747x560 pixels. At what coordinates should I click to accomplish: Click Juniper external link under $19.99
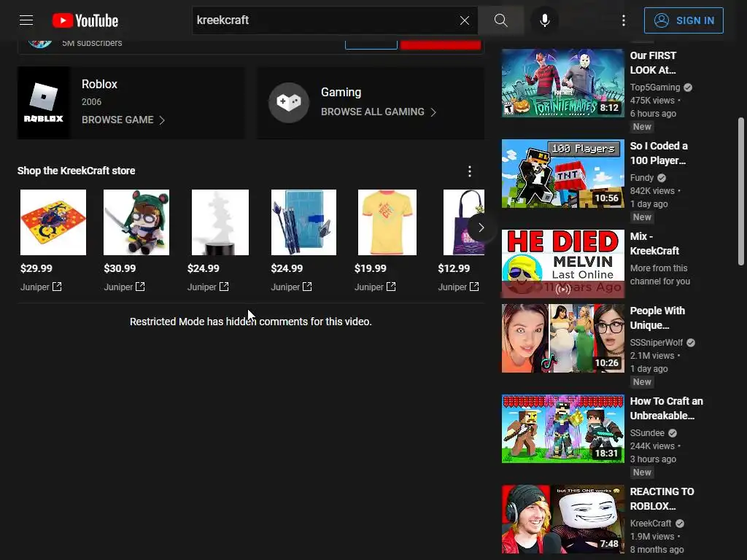tap(375, 287)
